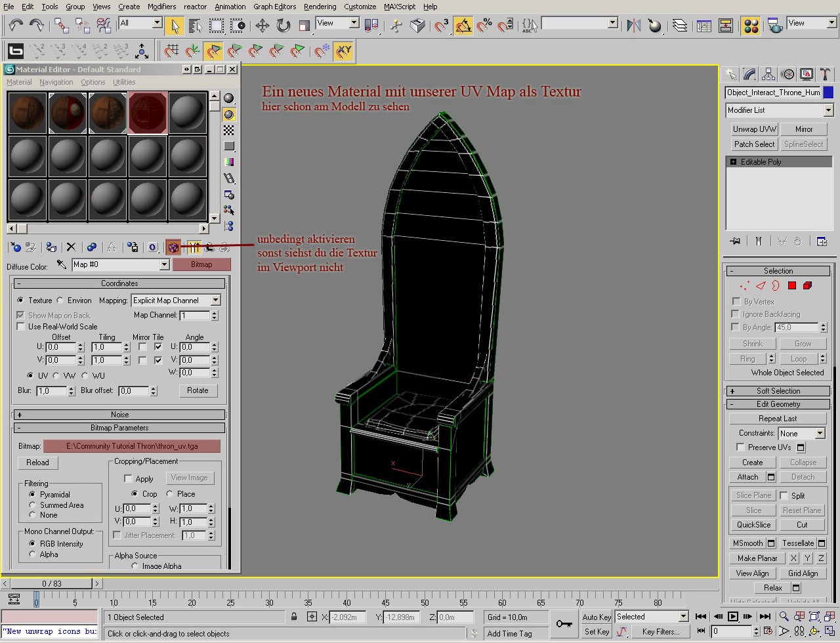Choose the Select and Move tool
Viewport: 840px width, 643px height.
pos(262,26)
